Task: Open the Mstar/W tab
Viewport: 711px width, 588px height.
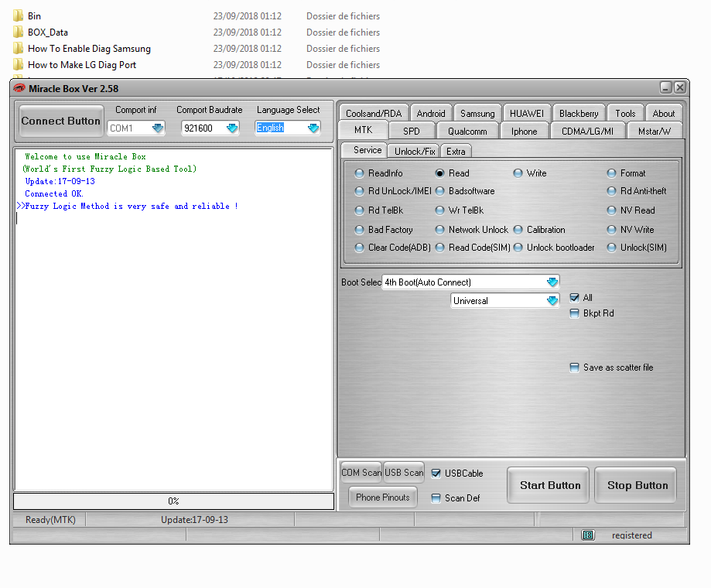Action: tap(655, 131)
